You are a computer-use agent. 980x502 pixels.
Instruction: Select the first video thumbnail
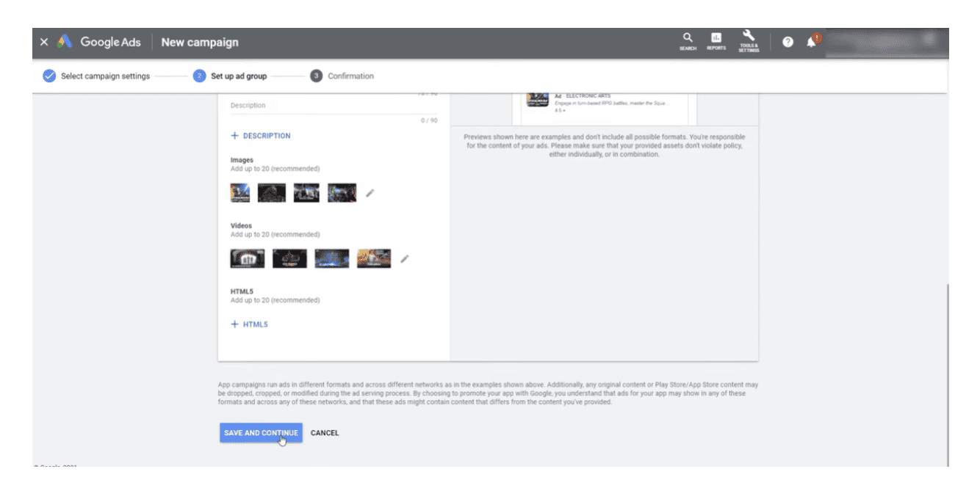[x=248, y=258]
